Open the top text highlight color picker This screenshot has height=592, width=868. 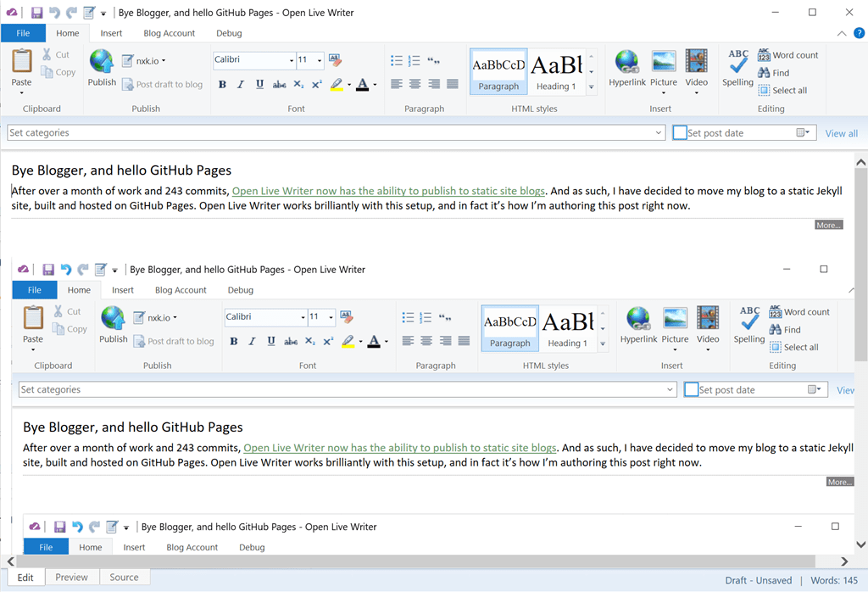[348, 85]
